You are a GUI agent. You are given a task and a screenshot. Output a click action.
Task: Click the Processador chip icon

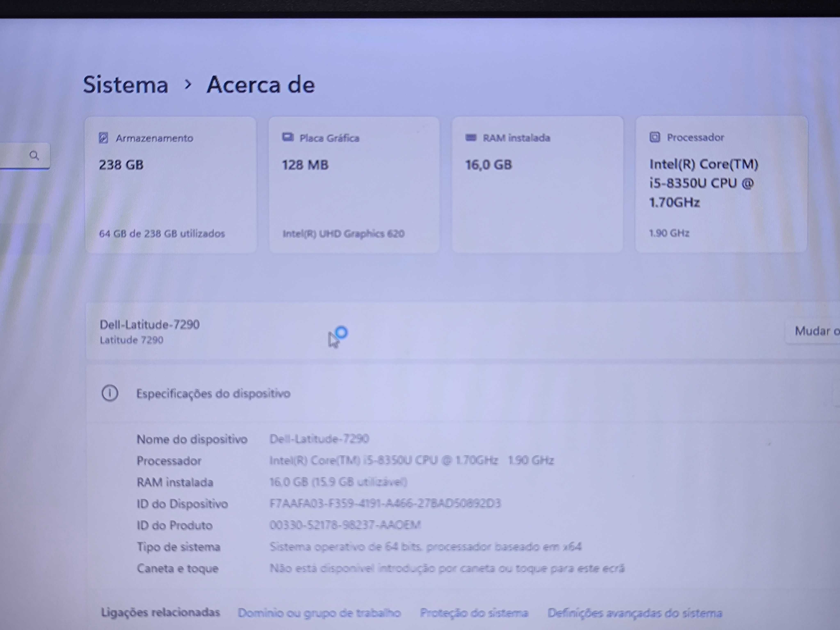tap(655, 137)
